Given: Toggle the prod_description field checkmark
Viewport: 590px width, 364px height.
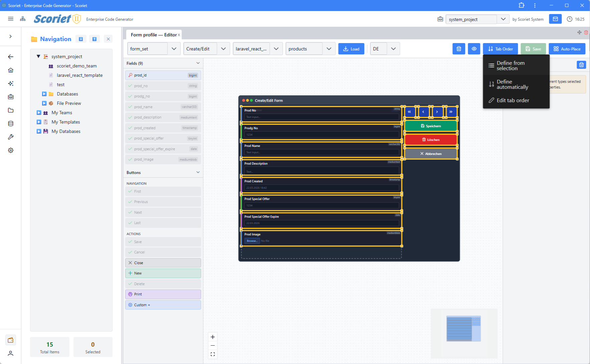Looking at the screenshot, I should (130, 117).
